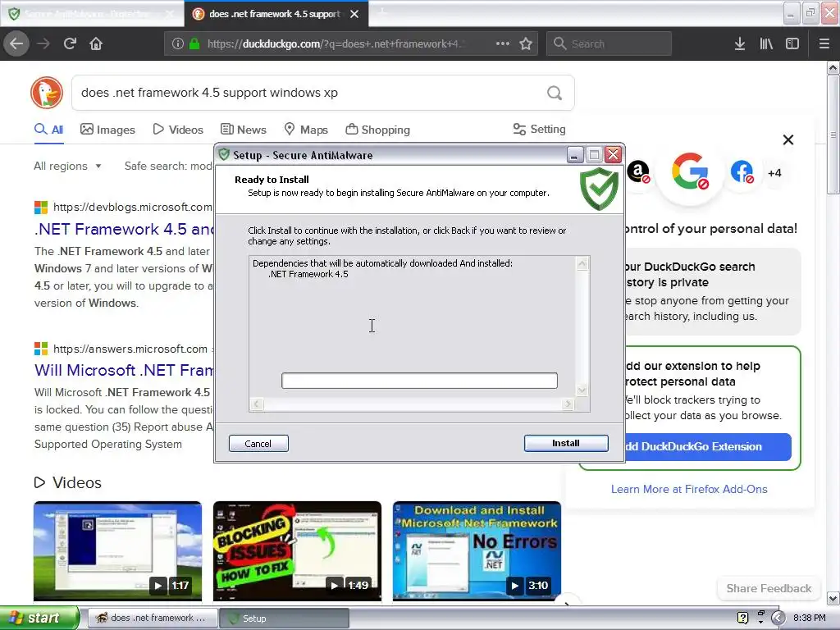Image resolution: width=840 pixels, height=630 pixels.
Task: Open the Firefox downloads arrow
Action: pos(740,43)
